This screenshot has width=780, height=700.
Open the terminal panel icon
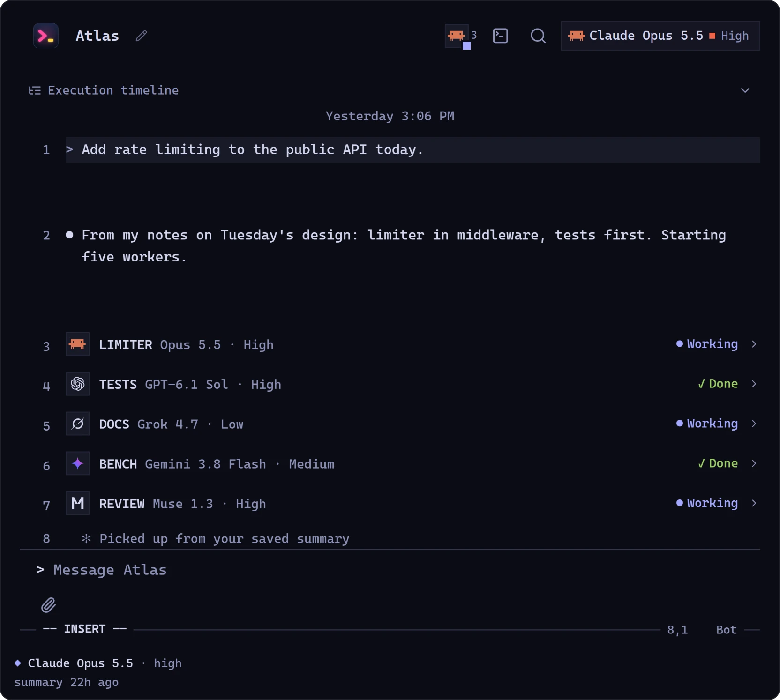pos(501,36)
